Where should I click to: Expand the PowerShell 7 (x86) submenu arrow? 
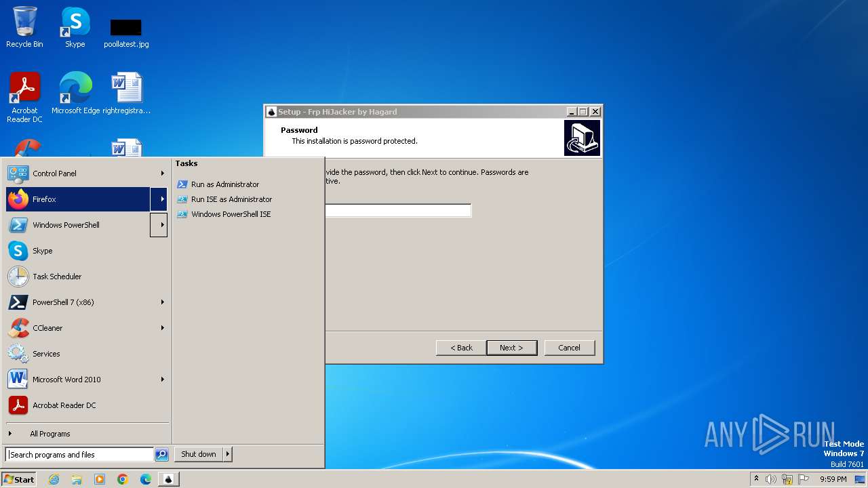(x=162, y=302)
